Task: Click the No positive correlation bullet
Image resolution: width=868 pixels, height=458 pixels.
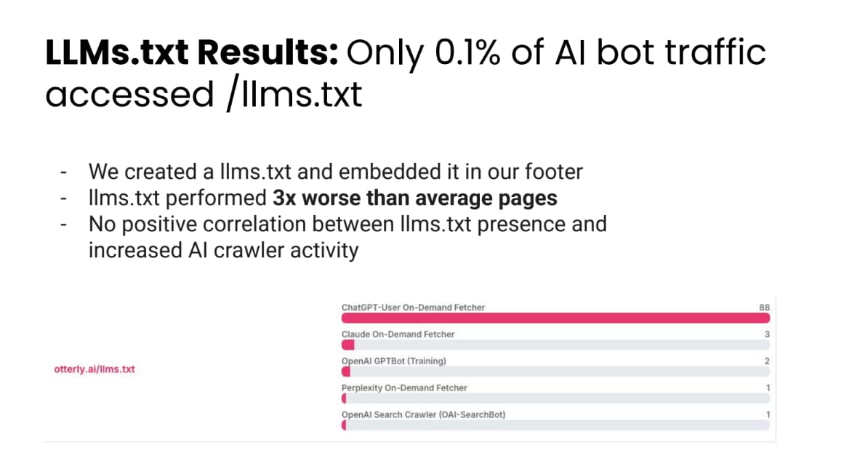Action: (347, 237)
